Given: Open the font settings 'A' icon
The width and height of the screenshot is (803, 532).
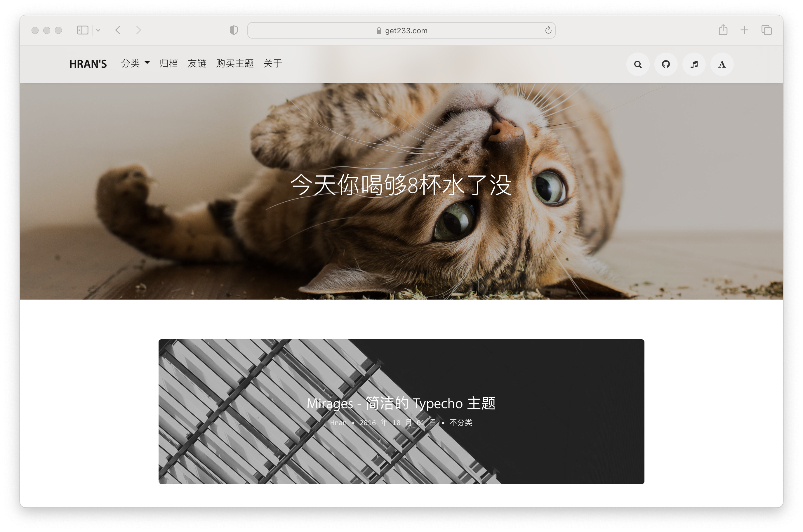Looking at the screenshot, I should 722,64.
